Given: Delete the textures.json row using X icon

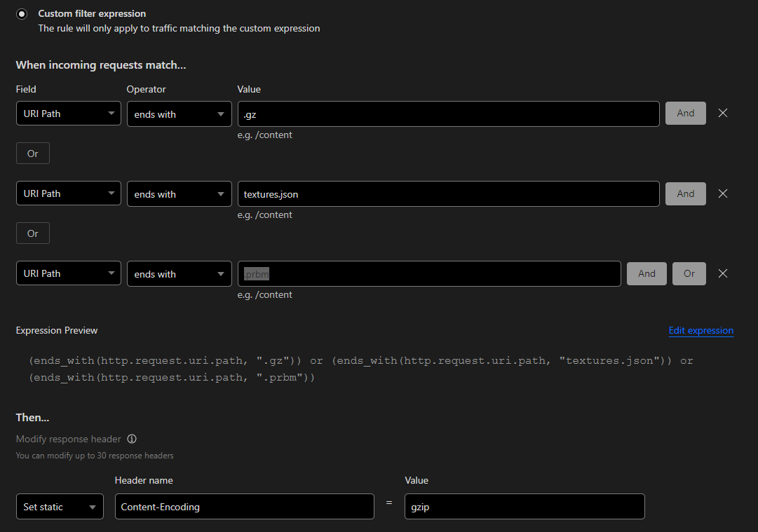Looking at the screenshot, I should pos(723,193).
